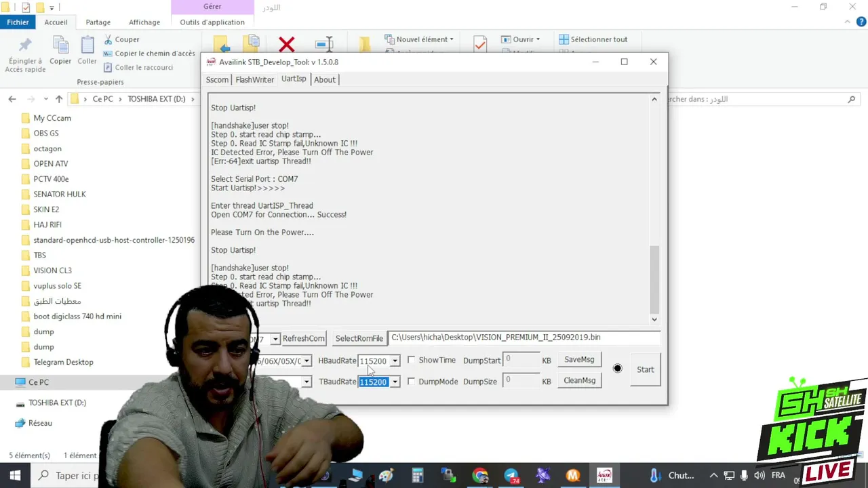Open the orange M app on taskbar
The height and width of the screenshot is (488, 868).
point(573,475)
